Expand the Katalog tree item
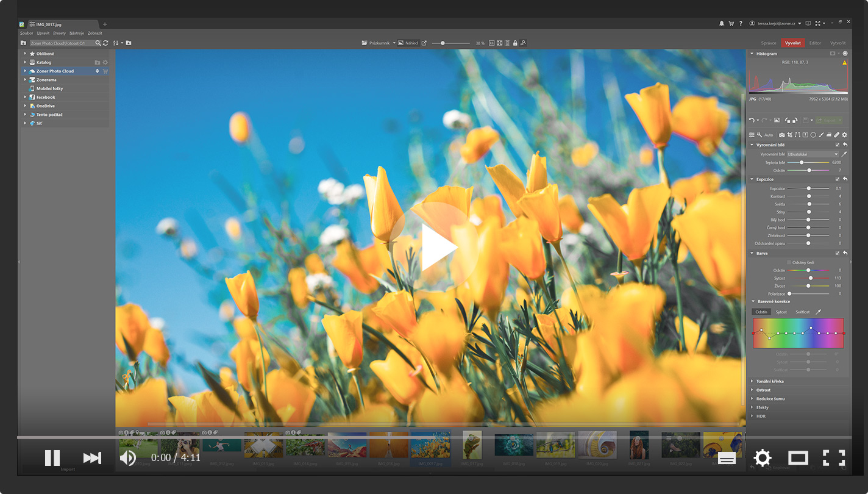868x494 pixels. click(25, 62)
